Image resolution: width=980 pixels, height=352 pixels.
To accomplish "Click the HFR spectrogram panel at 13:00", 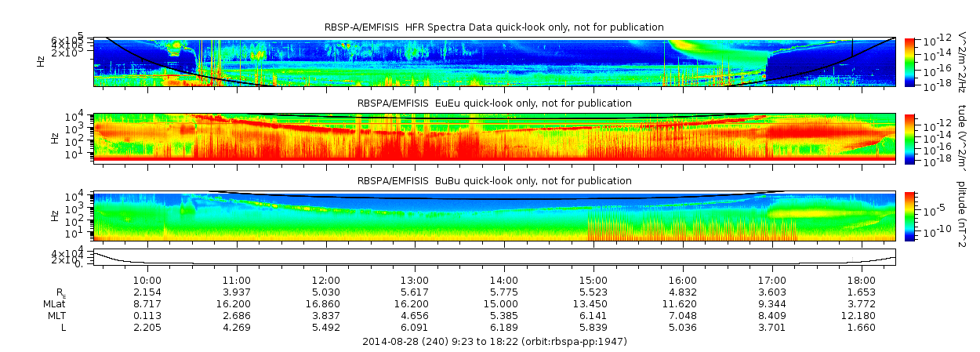I will pos(416,61).
